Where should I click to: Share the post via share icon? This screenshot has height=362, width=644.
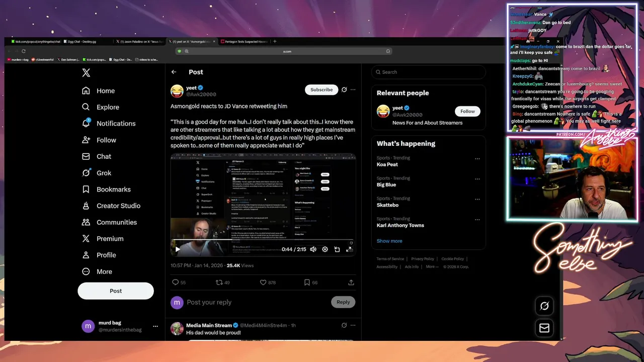351,283
